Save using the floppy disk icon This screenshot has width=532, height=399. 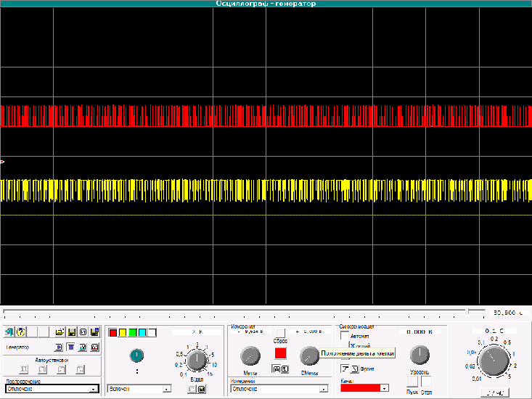(x=72, y=332)
